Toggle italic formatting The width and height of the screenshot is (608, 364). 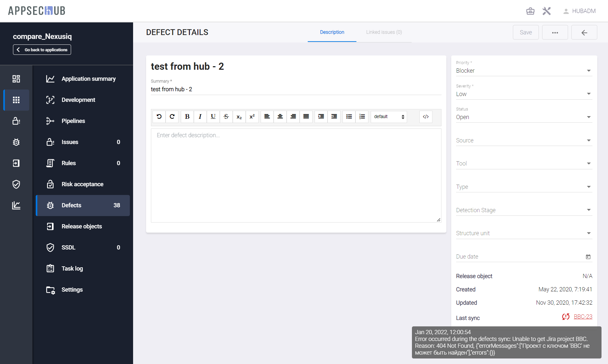pos(200,117)
